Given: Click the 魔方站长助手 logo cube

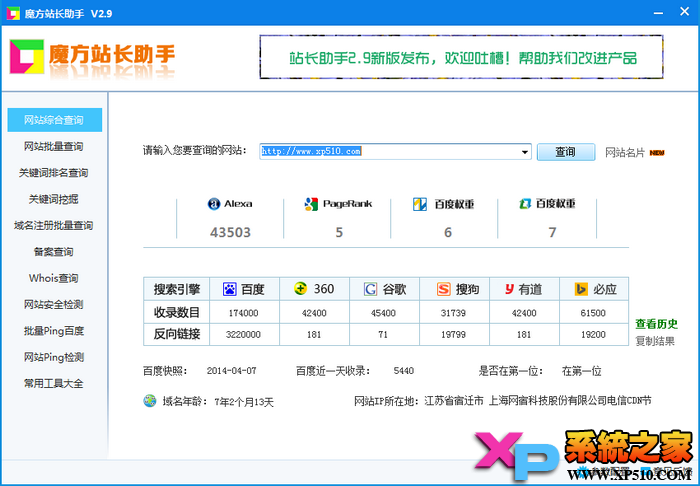Looking at the screenshot, I should click(x=27, y=57).
